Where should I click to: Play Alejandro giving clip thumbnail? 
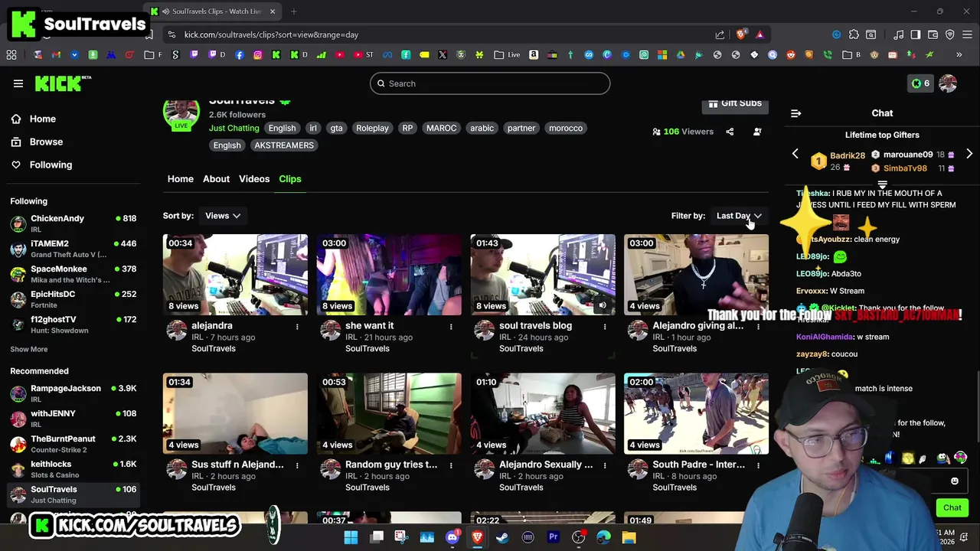(x=696, y=275)
